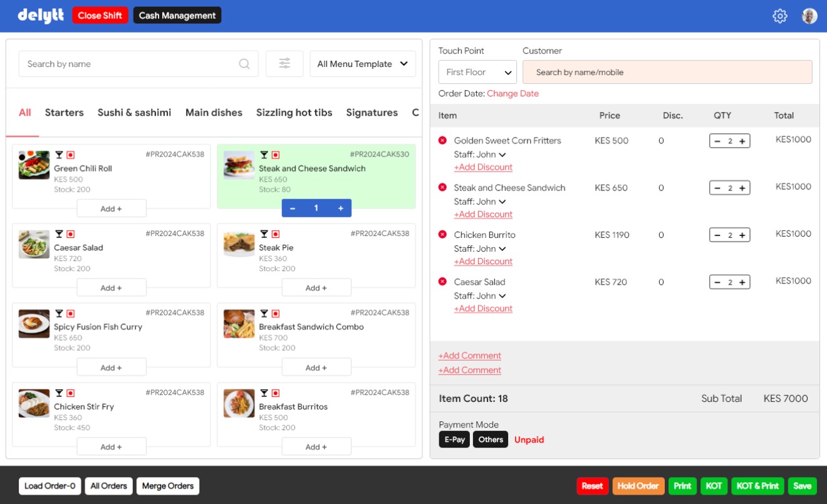Increase Steak and Cheese Sandwich order quantity
The height and width of the screenshot is (504, 827).
click(x=742, y=188)
